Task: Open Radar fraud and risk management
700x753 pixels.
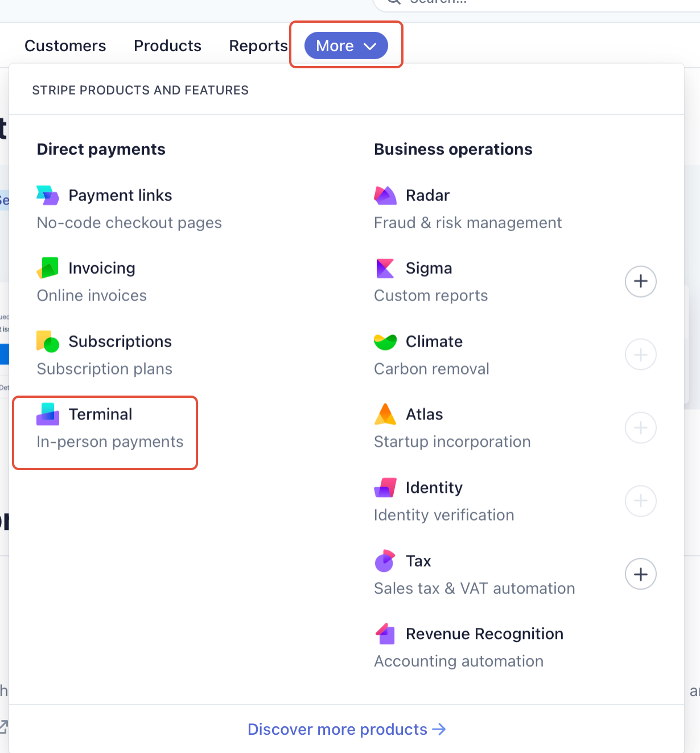Action: 427,195
